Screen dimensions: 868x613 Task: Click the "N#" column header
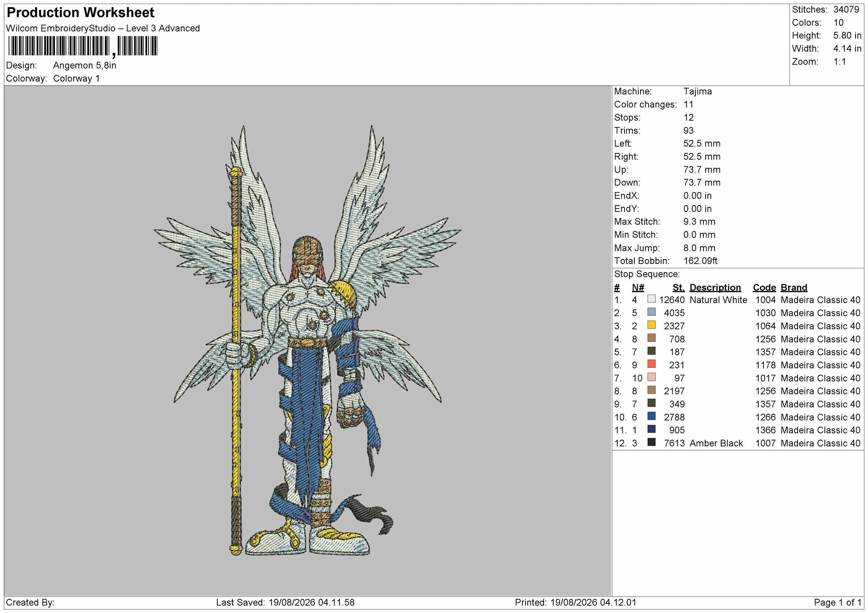tap(638, 288)
